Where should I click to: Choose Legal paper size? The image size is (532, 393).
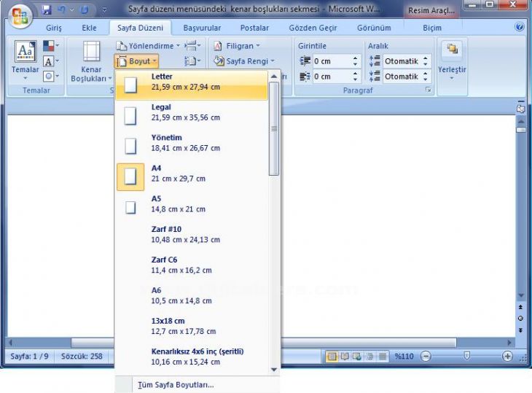coord(192,115)
